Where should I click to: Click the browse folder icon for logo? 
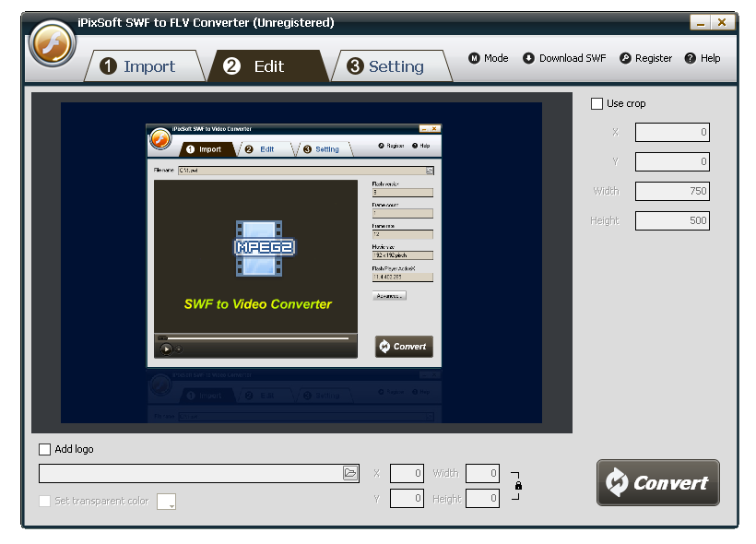click(350, 473)
